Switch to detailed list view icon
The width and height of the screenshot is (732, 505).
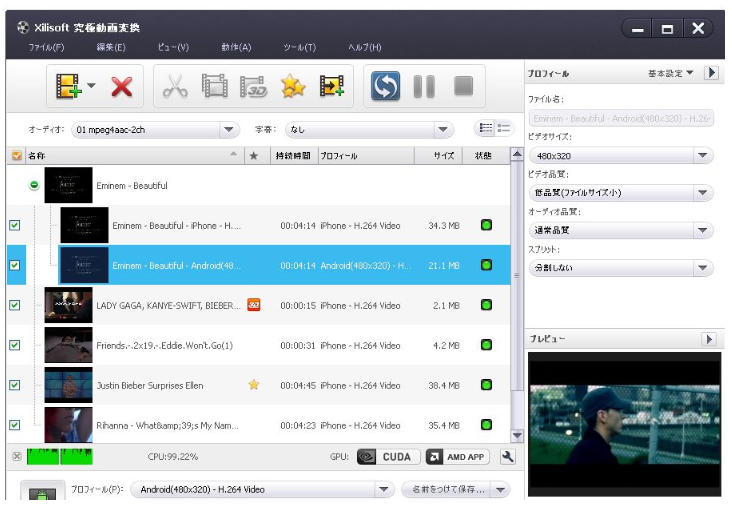[x=486, y=128]
